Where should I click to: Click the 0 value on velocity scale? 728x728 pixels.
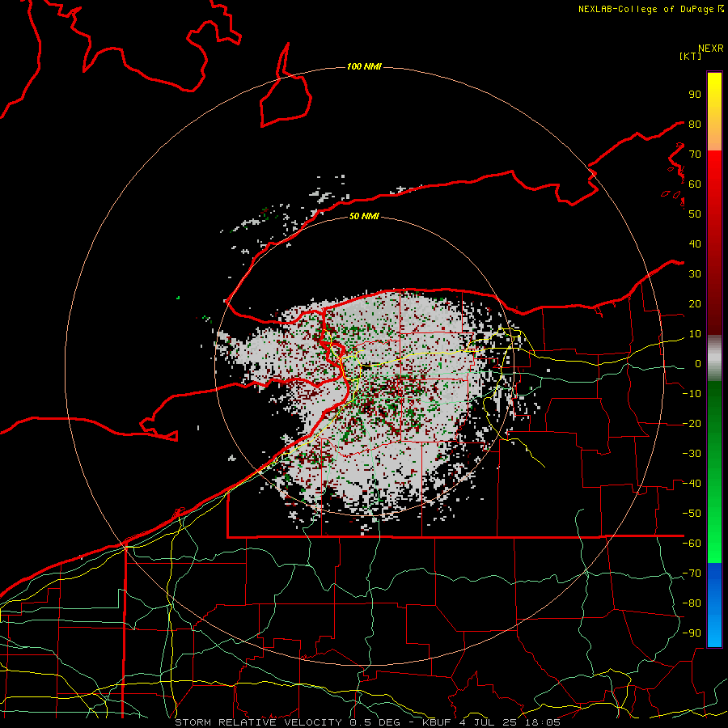(698, 364)
